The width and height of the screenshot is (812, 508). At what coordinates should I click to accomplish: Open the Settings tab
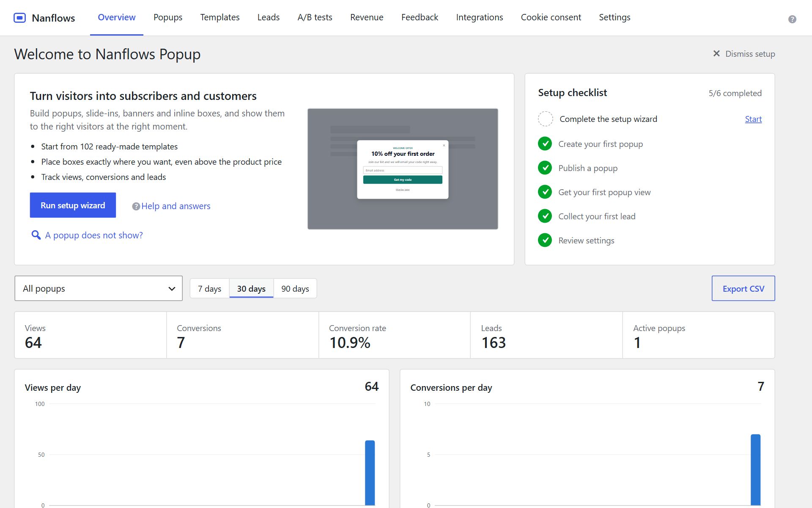[x=614, y=17]
